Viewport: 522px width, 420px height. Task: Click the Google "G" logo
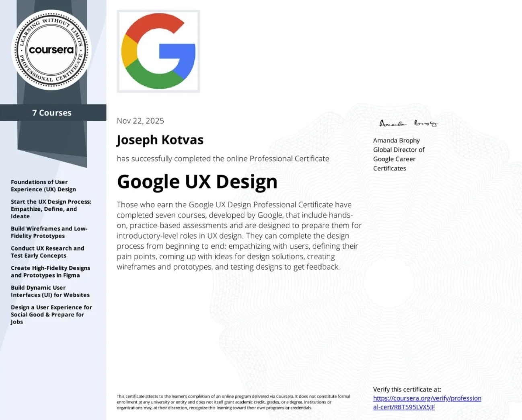pyautogui.click(x=158, y=50)
